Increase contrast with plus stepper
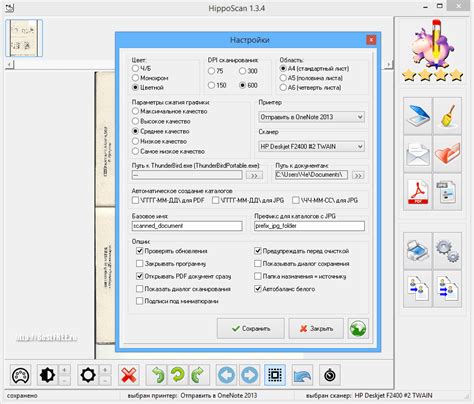Screen dimensions: 474x404 point(64,370)
